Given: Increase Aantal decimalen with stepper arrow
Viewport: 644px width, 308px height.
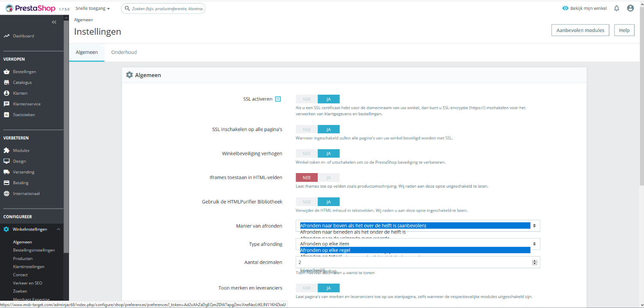Looking at the screenshot, I should [535, 260].
